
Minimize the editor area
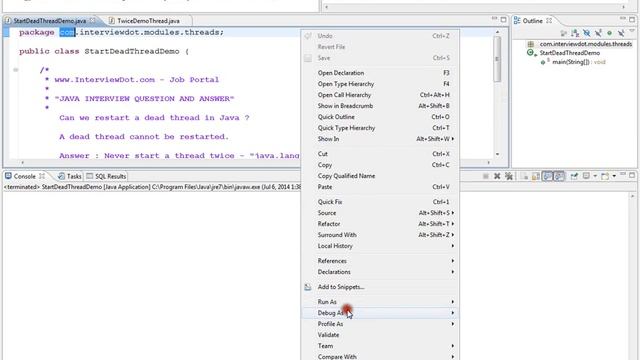pyautogui.click(x=494, y=19)
